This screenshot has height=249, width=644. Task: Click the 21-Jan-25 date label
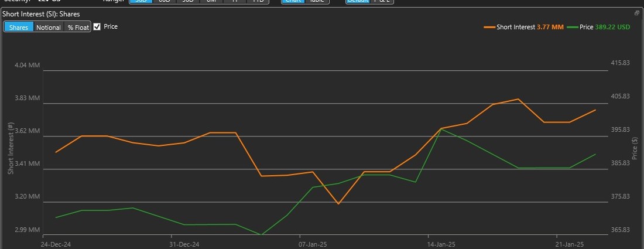coord(570,244)
